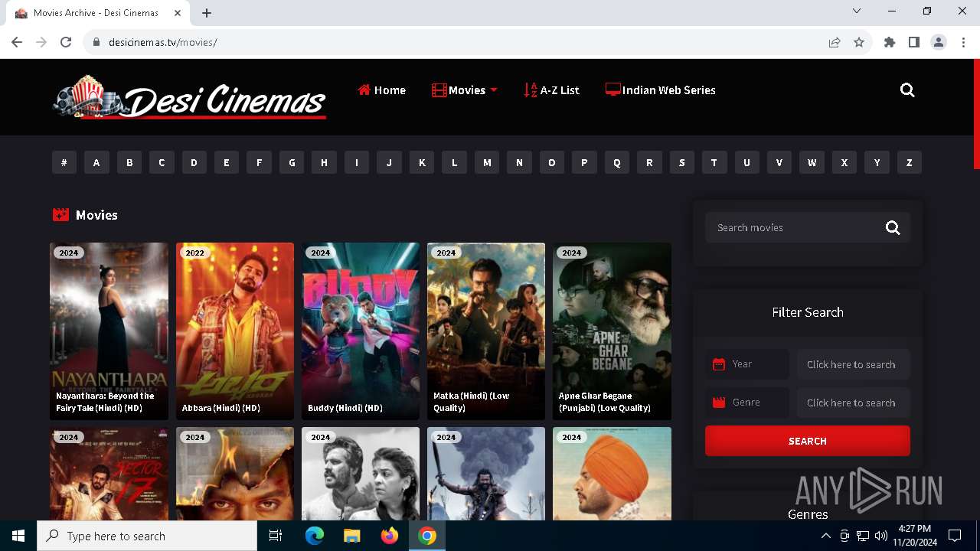Viewport: 980px width, 551px height.
Task: Open File Explorer from taskbar
Action: tap(352, 536)
